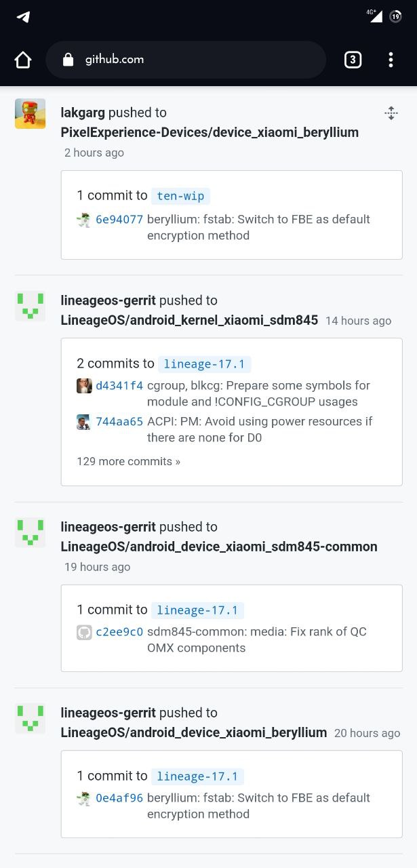Viewport: 417px width, 868px height.
Task: Tap lineageos-gerrit avatar beside kernel_xiaomi_sdm845 push
Action: (x=30, y=307)
